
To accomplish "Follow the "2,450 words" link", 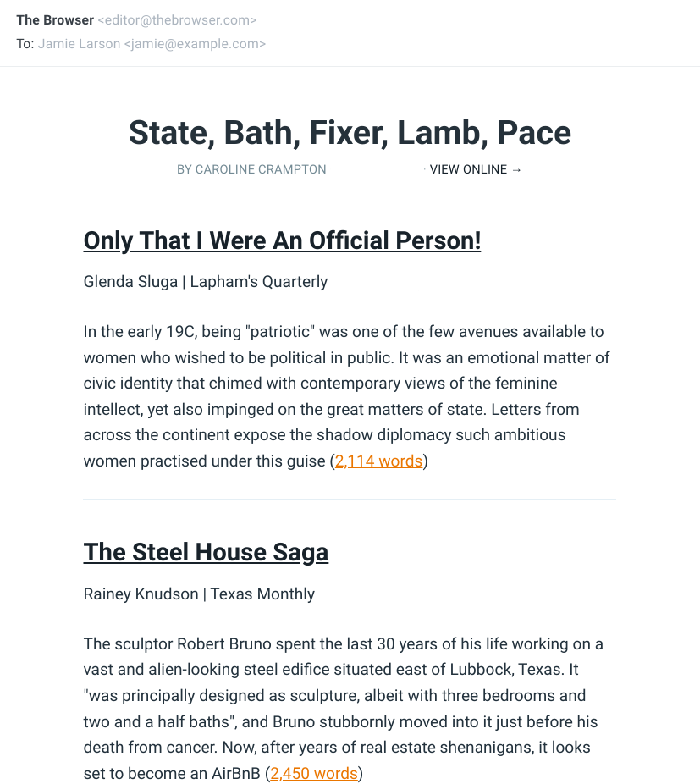I will (x=313, y=773).
